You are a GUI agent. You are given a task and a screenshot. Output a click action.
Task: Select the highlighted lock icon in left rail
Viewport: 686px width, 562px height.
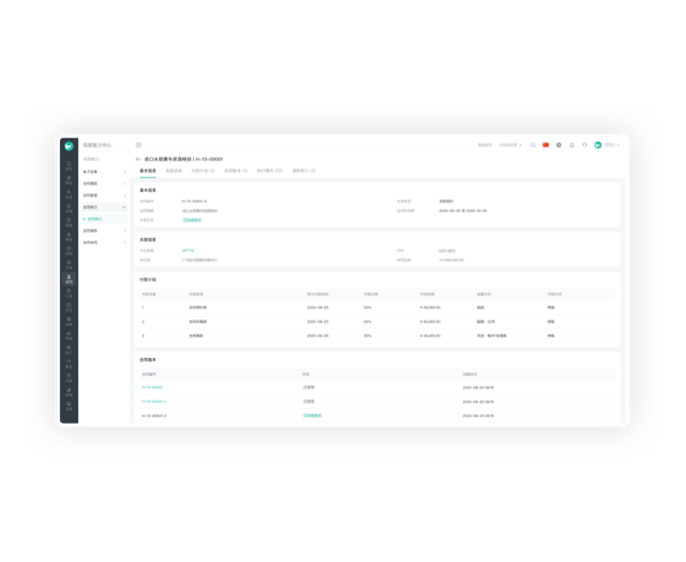tap(69, 280)
